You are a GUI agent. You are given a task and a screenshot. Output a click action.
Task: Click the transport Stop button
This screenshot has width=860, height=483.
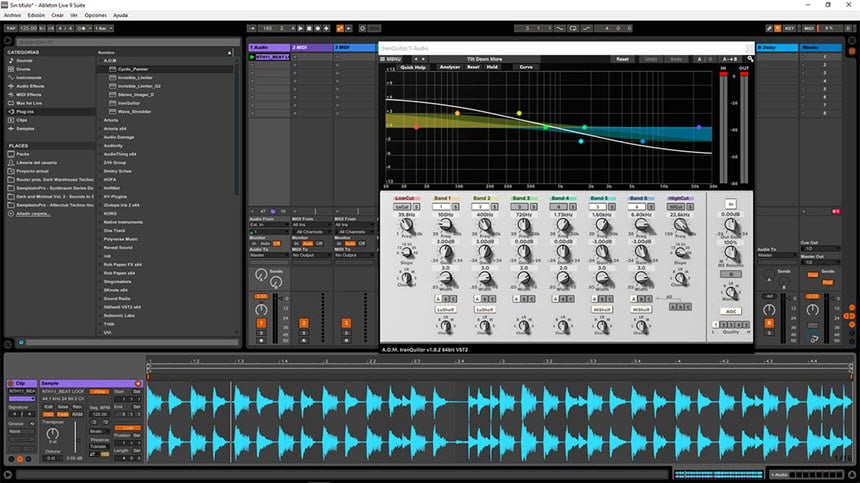pos(309,28)
